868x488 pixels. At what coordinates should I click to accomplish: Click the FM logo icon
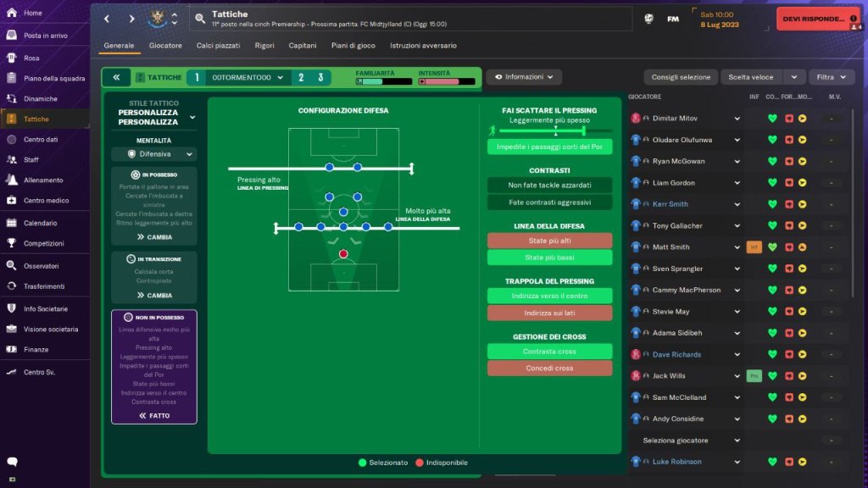673,19
